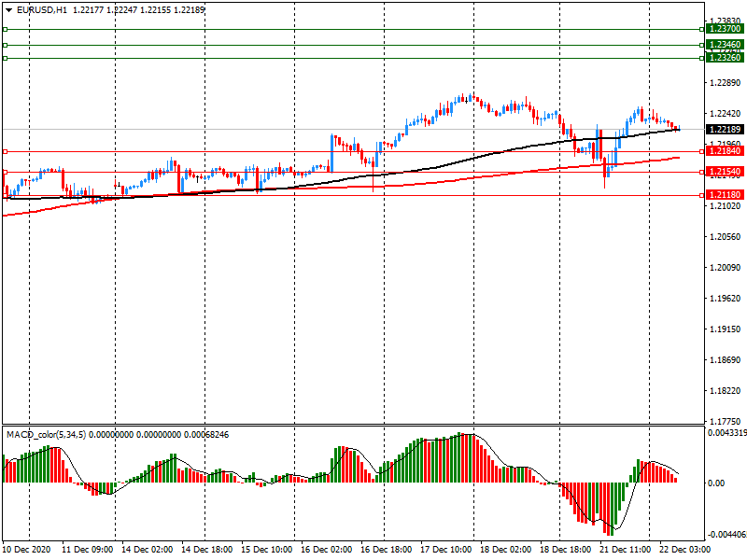Select the EURUSD,H1 chart title text

pyautogui.click(x=42, y=10)
